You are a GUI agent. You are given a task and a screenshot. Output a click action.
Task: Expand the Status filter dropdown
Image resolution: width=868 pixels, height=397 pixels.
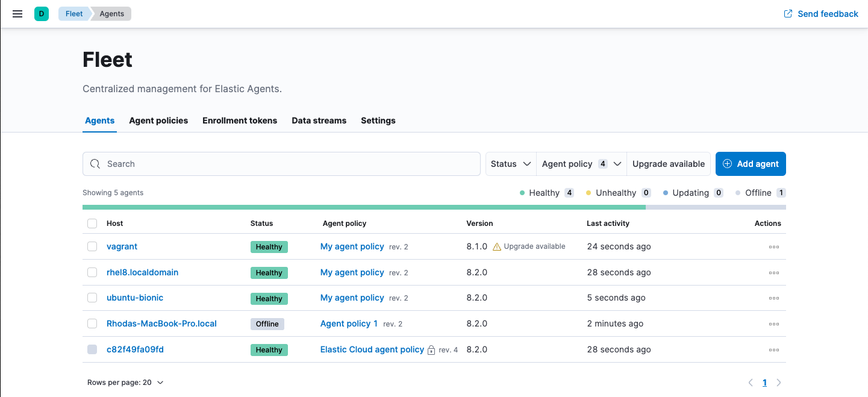pyautogui.click(x=511, y=164)
